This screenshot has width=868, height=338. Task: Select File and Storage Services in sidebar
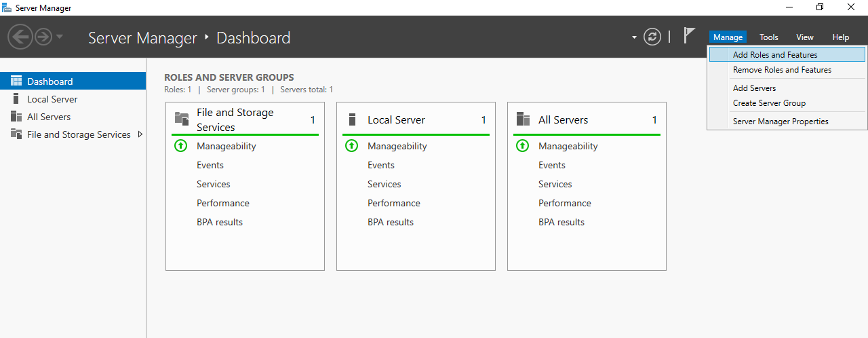[73, 134]
